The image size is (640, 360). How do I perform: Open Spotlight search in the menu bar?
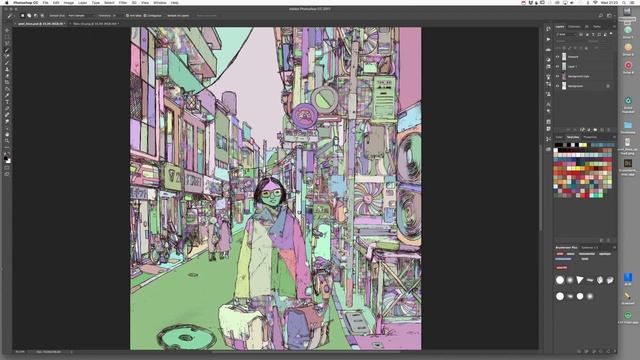point(624,3)
